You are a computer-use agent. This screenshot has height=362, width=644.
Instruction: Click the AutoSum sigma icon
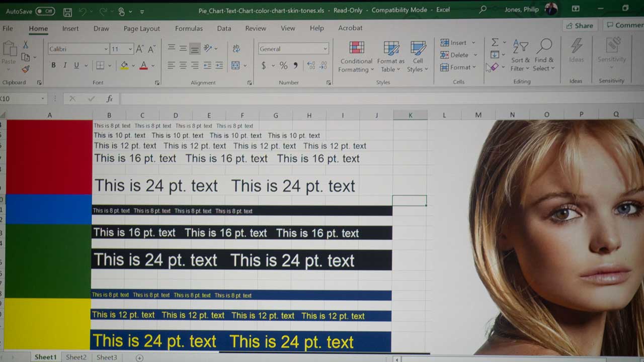point(495,43)
